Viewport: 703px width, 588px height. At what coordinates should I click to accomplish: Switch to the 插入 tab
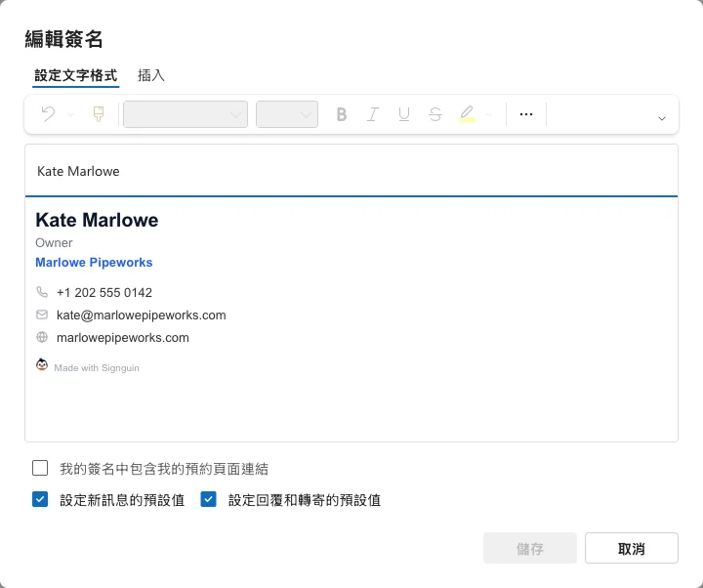click(x=151, y=75)
